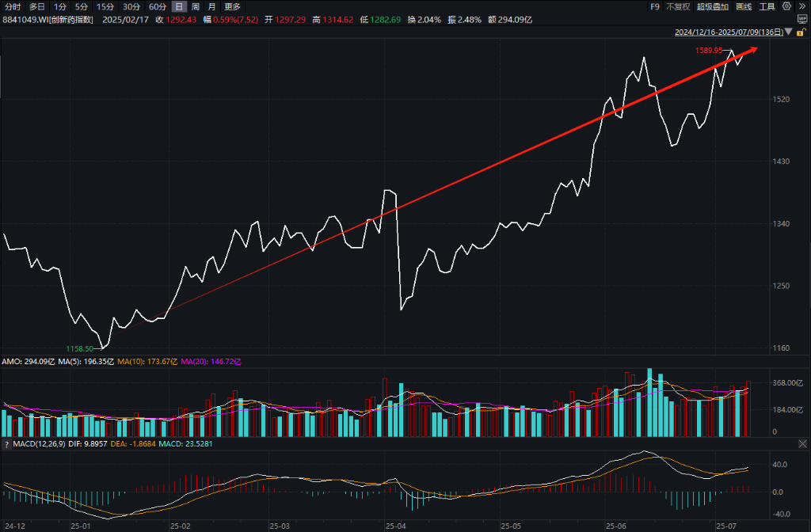
Task: Switch to 60分 period tab
Action: coord(158,6)
